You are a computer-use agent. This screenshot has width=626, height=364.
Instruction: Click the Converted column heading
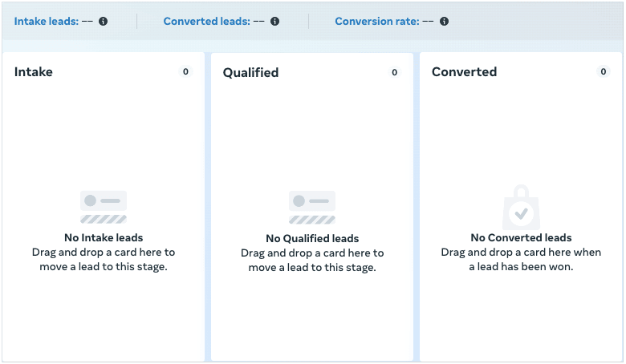pos(464,72)
